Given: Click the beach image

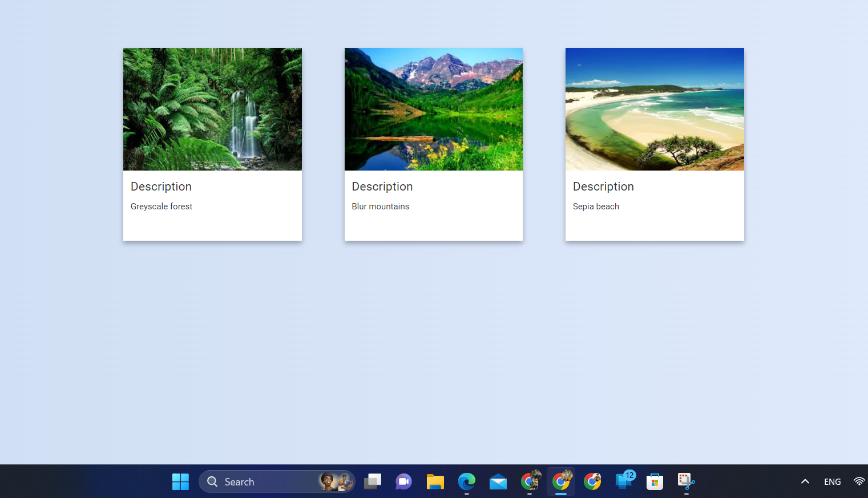Looking at the screenshot, I should (x=655, y=109).
